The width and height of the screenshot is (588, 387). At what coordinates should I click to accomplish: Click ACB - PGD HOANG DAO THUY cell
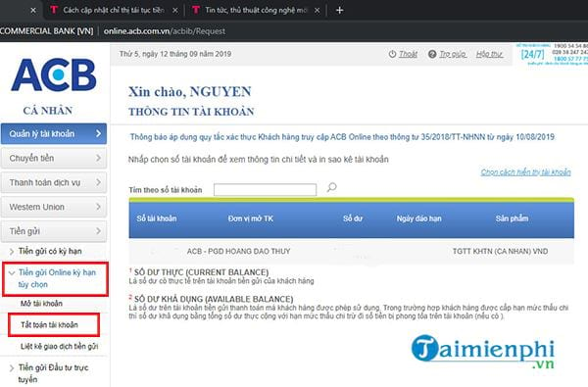(238, 251)
